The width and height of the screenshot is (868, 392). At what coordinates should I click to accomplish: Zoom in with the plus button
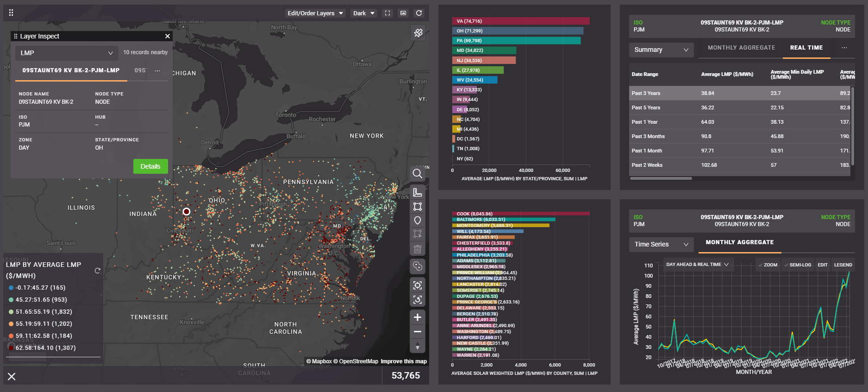pyautogui.click(x=417, y=317)
